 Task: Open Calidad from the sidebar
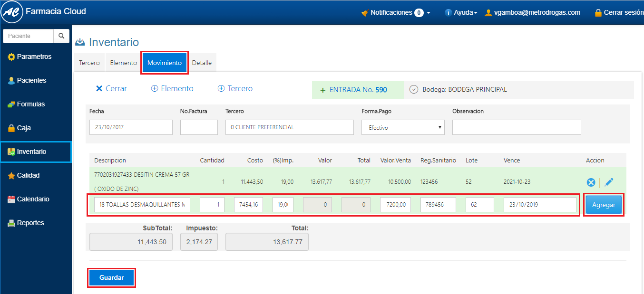28,175
